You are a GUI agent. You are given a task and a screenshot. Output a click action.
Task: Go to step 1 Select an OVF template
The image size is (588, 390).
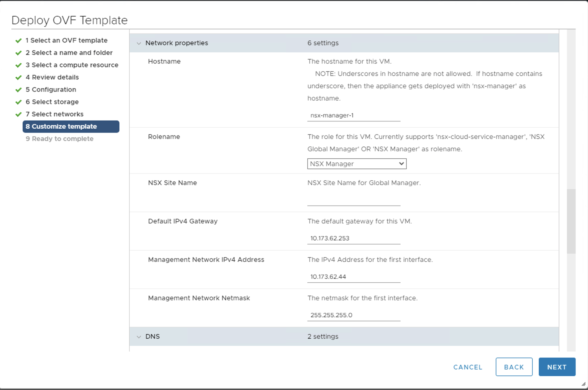click(66, 40)
